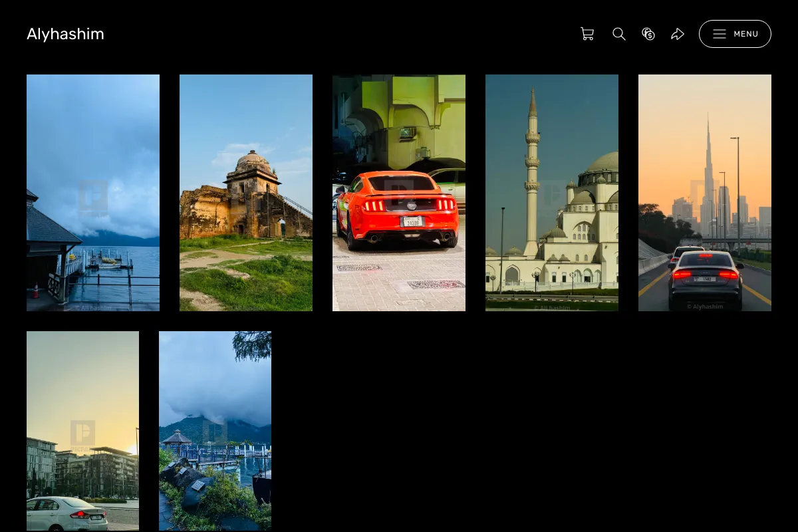Open the mosque with minaret photo
The width and height of the screenshot is (798, 532).
tap(552, 193)
